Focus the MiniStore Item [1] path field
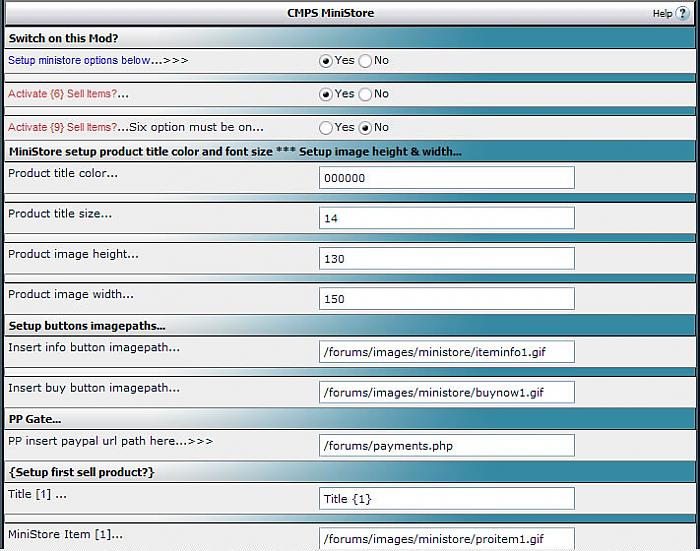Image resolution: width=700 pixels, height=551 pixels. pyautogui.click(x=446, y=538)
